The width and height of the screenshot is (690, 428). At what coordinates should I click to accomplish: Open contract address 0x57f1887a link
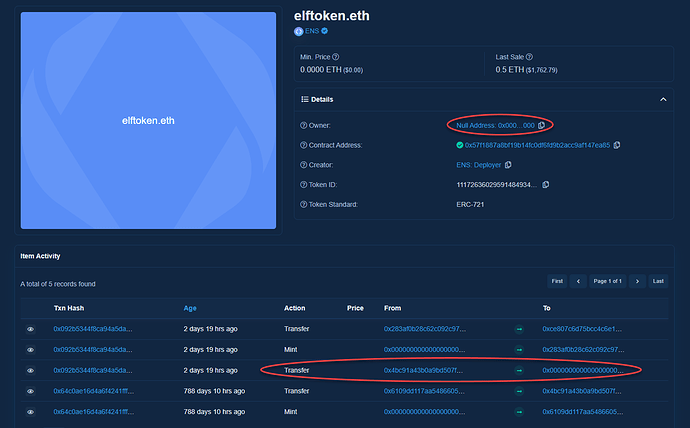537,145
